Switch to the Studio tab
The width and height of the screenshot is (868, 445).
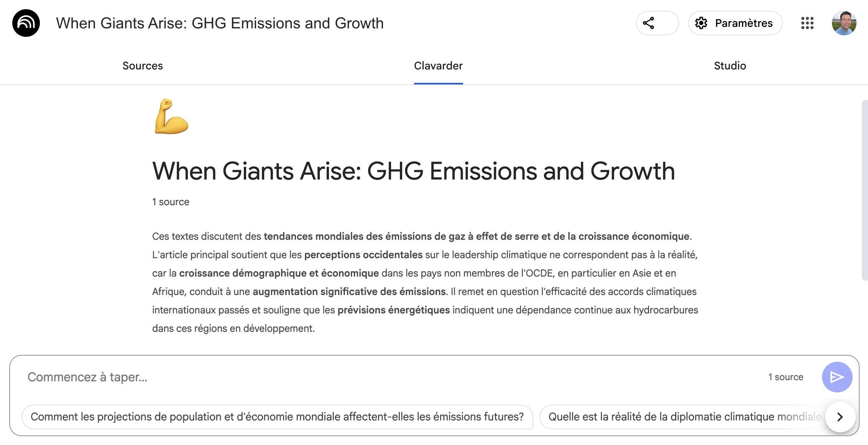tap(730, 66)
